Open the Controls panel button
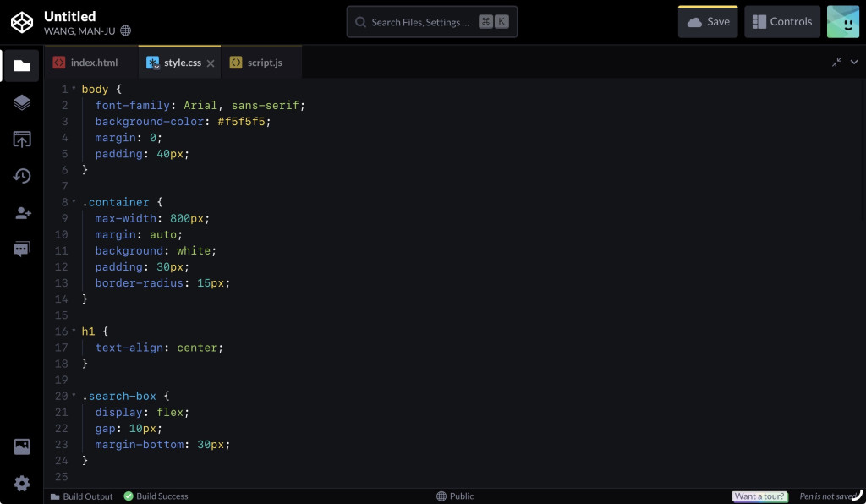This screenshot has height=504, width=866. pos(782,22)
